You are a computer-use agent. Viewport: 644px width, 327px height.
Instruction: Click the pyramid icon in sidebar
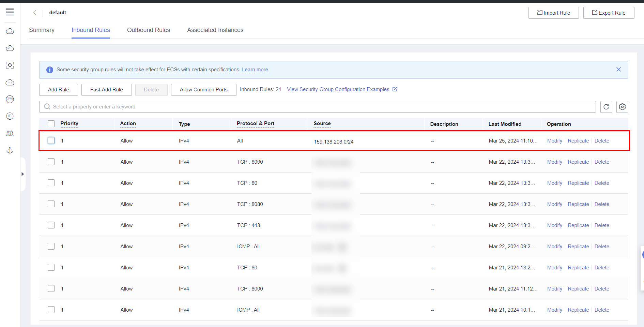[10, 150]
